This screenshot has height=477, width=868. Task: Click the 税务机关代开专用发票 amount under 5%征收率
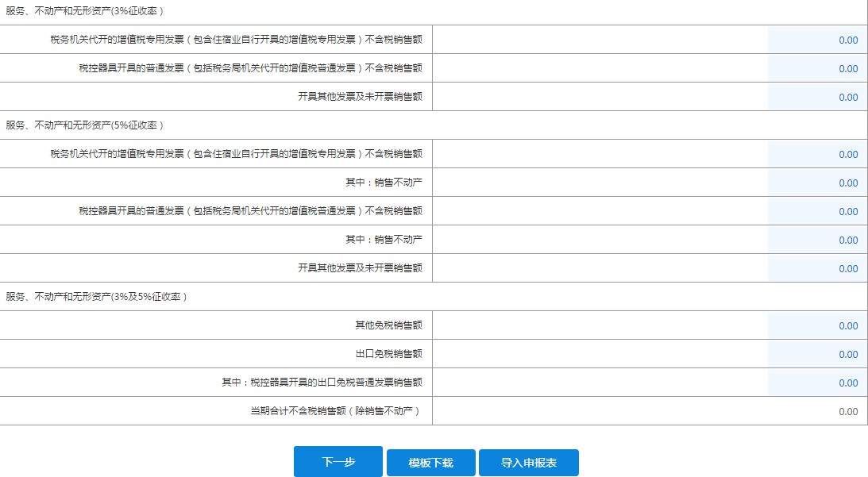[x=818, y=153]
